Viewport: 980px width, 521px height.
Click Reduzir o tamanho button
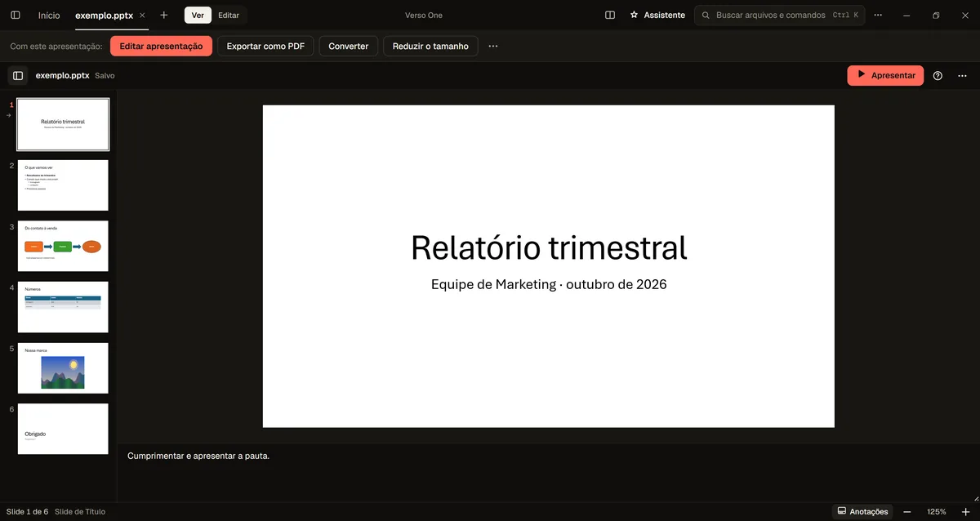pos(430,47)
